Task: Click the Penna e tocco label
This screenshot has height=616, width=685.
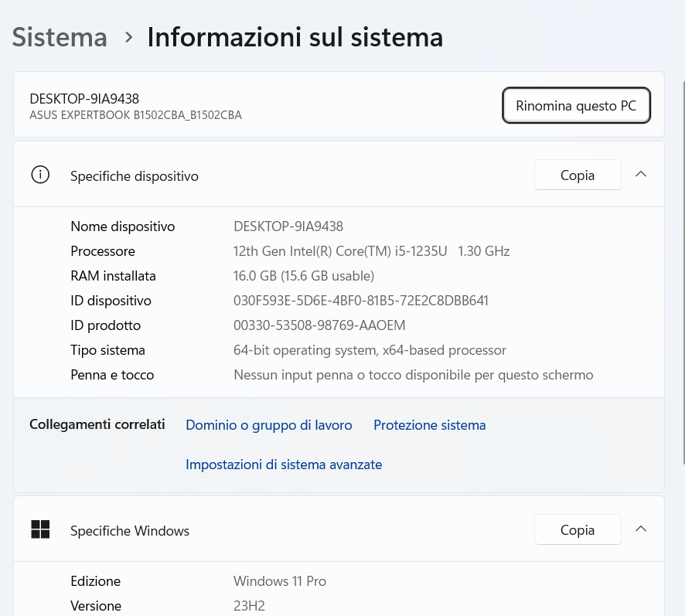Action: pyautogui.click(x=112, y=375)
